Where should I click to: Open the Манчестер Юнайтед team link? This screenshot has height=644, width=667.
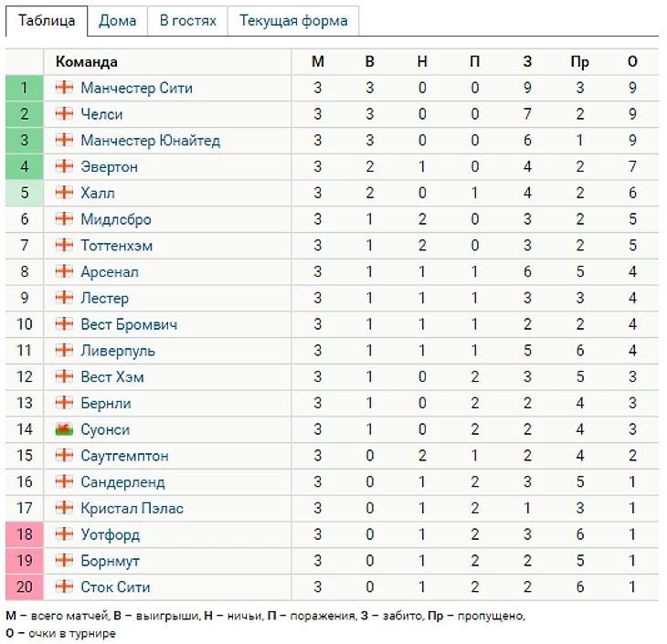click(150, 142)
